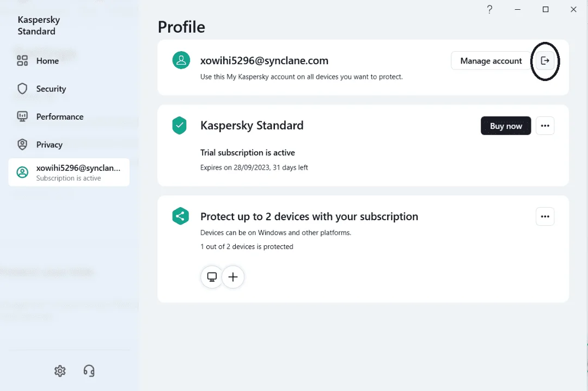Screen dimensions: 588x391
Task: Open settings via the gear icon
Action: click(x=60, y=371)
